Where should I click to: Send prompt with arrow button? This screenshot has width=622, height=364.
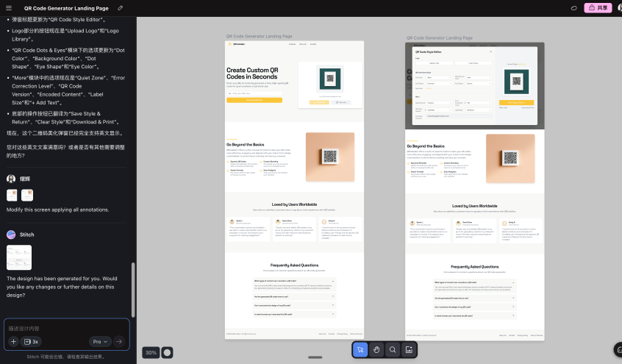120,342
